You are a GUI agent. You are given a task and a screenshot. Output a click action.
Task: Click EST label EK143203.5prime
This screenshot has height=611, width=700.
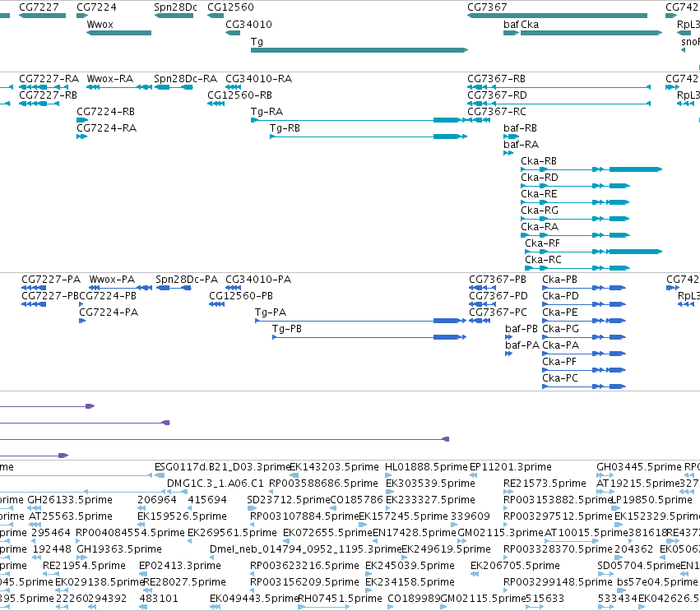[x=335, y=467]
